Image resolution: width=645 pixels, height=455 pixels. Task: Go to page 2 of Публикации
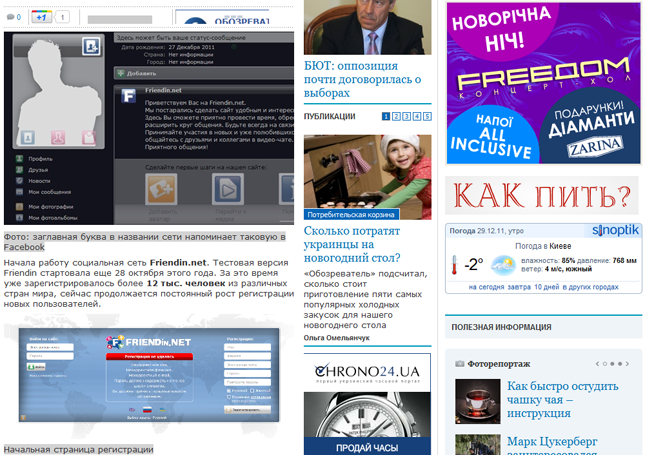396,117
